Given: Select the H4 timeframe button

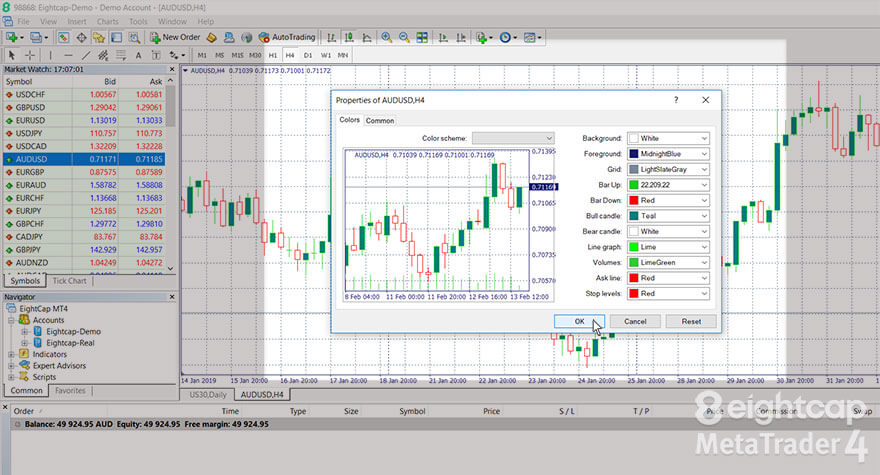Looking at the screenshot, I should coord(290,55).
